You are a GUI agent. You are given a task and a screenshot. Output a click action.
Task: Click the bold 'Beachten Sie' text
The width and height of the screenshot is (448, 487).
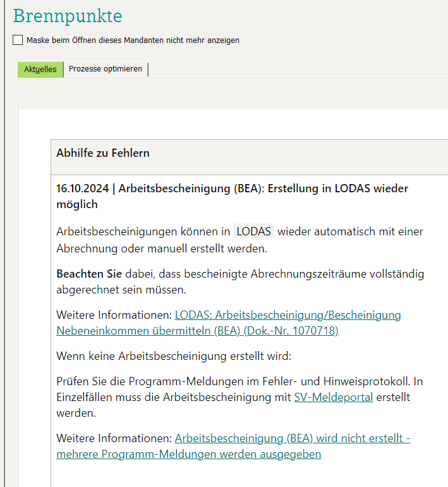pos(89,274)
